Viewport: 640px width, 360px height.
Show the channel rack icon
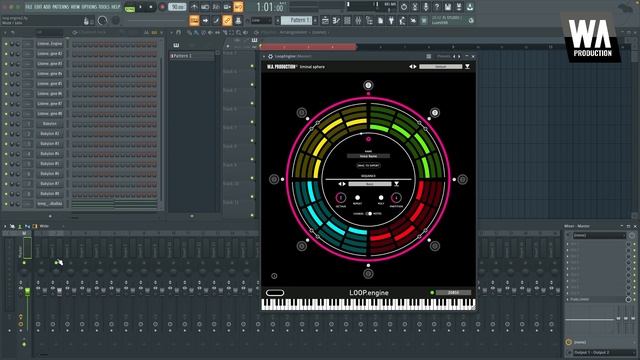[347, 20]
